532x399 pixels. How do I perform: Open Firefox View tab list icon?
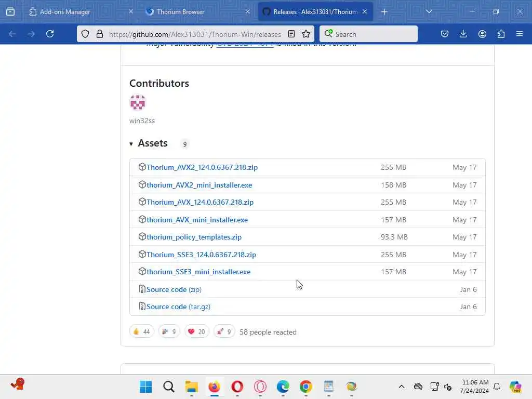pos(10,11)
